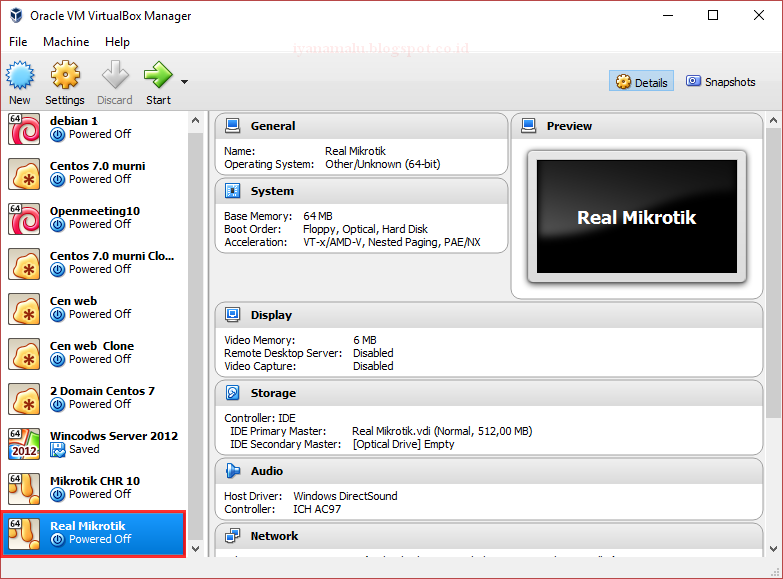Select the Openmeeting10 VM icon
Image resolution: width=783 pixels, height=579 pixels.
pyautogui.click(x=24, y=219)
